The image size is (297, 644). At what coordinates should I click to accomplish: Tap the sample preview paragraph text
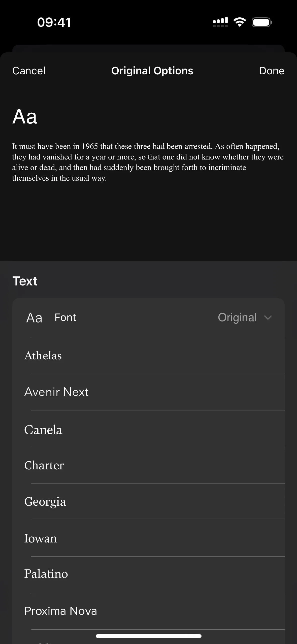click(148, 162)
